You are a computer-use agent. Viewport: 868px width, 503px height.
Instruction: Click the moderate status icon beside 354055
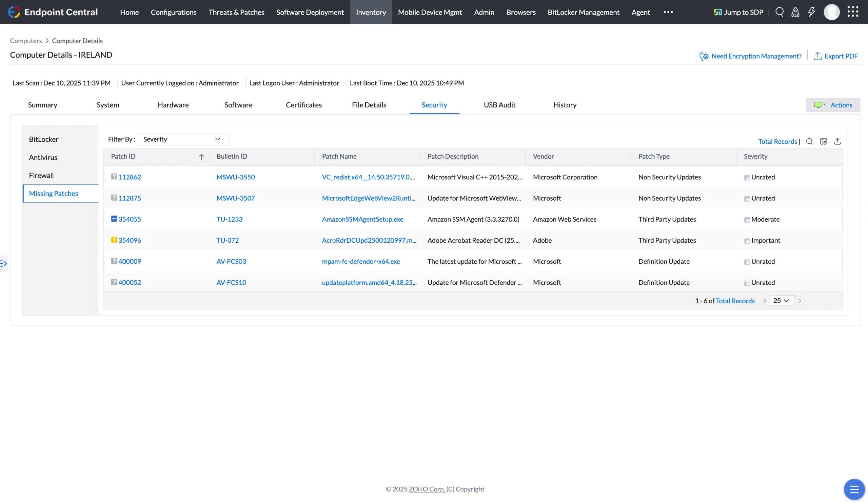(x=114, y=219)
